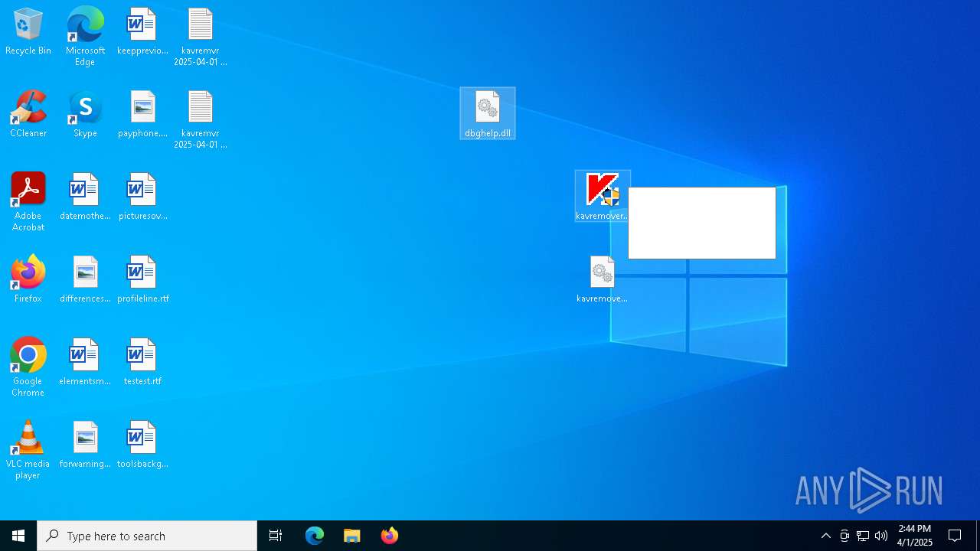Open File Explorer from the taskbar
980x551 pixels.
click(x=352, y=536)
